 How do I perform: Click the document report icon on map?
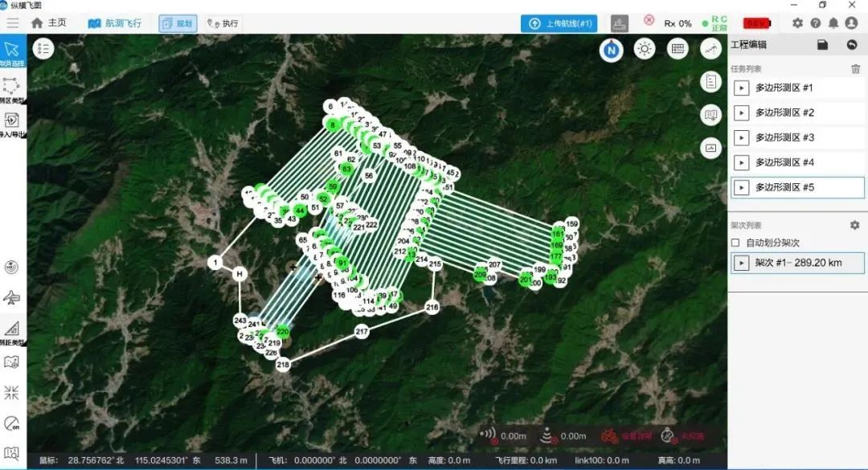coord(710,82)
